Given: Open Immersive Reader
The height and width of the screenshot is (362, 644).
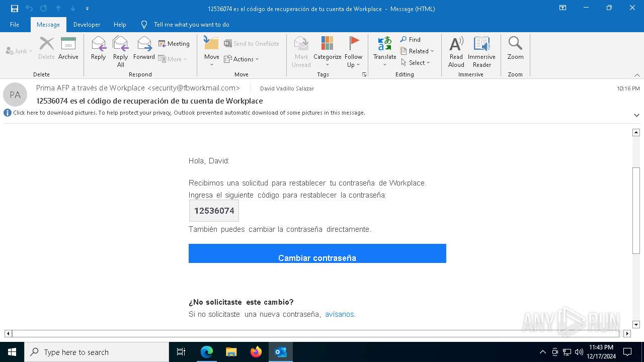Looking at the screenshot, I should coord(482,52).
